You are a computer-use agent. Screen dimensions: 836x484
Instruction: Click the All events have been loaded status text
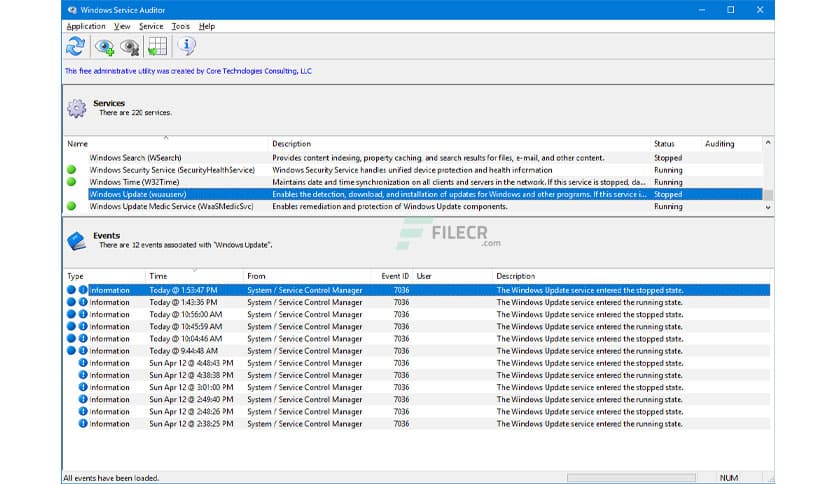[111, 478]
